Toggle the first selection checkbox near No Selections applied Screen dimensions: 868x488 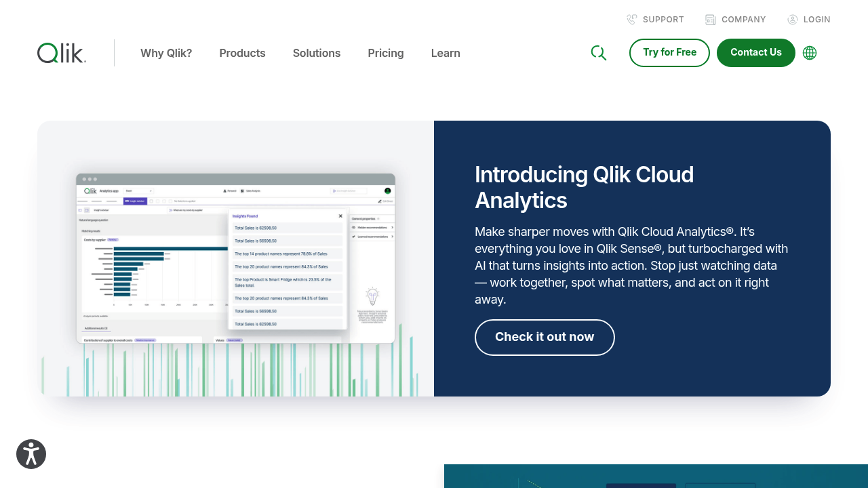tap(151, 201)
